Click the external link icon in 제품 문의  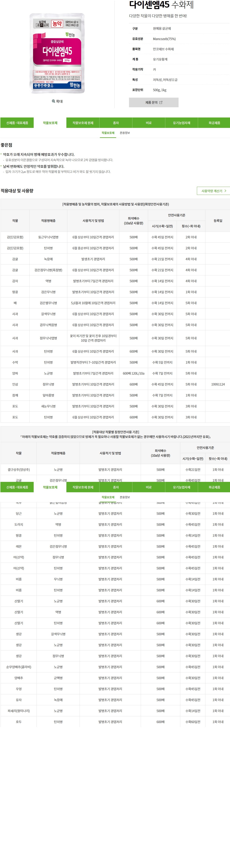point(161,102)
